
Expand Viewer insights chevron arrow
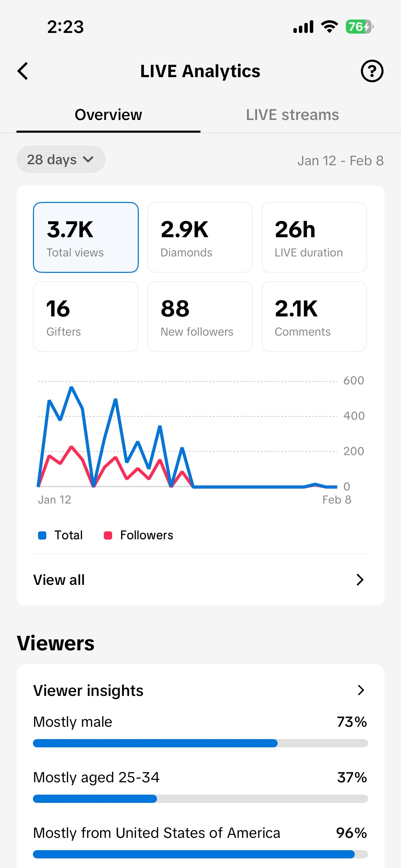click(x=361, y=690)
